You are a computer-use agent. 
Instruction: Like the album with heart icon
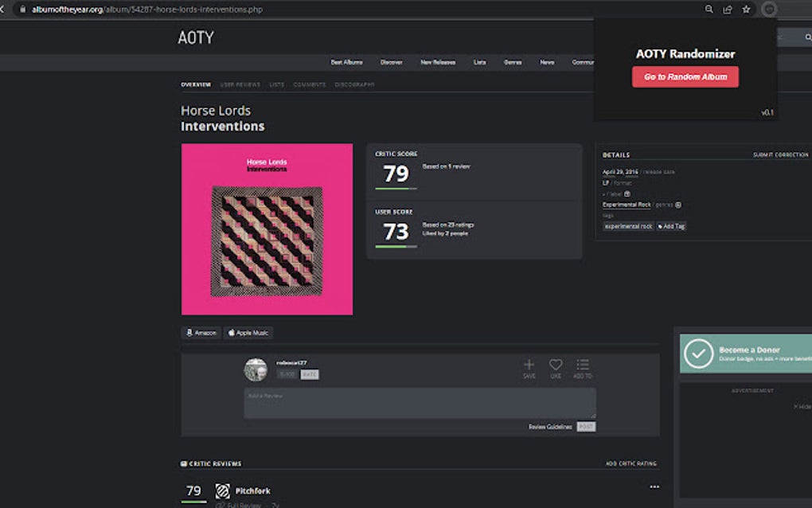point(556,365)
